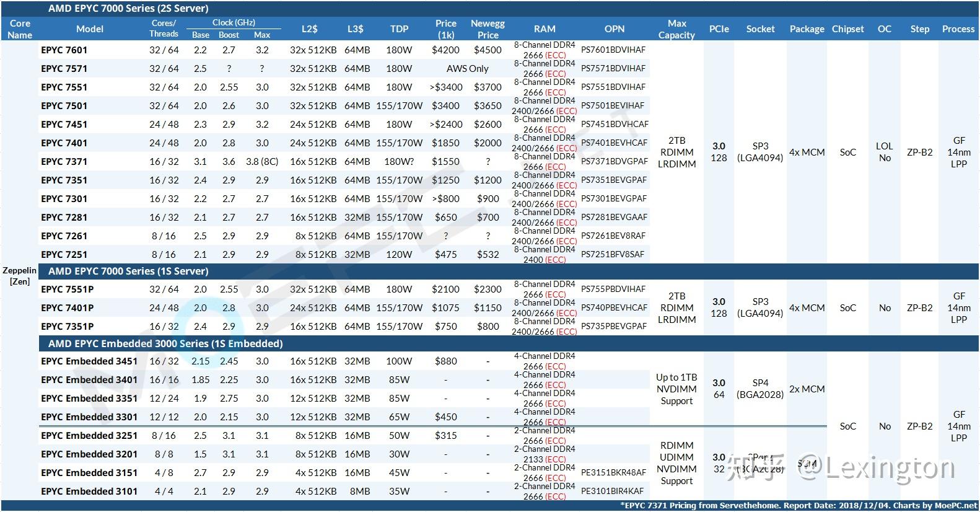Click the "PS7371BDVGPAF" OPN cell
The height and width of the screenshot is (512, 980).
tap(615, 162)
